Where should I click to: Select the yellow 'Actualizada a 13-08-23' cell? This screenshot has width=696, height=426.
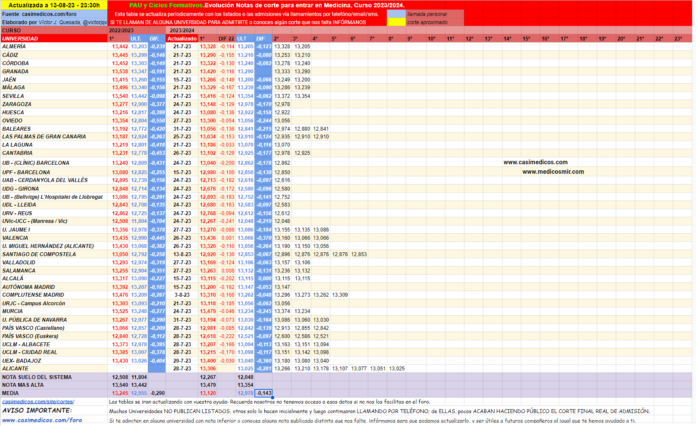pos(54,5)
